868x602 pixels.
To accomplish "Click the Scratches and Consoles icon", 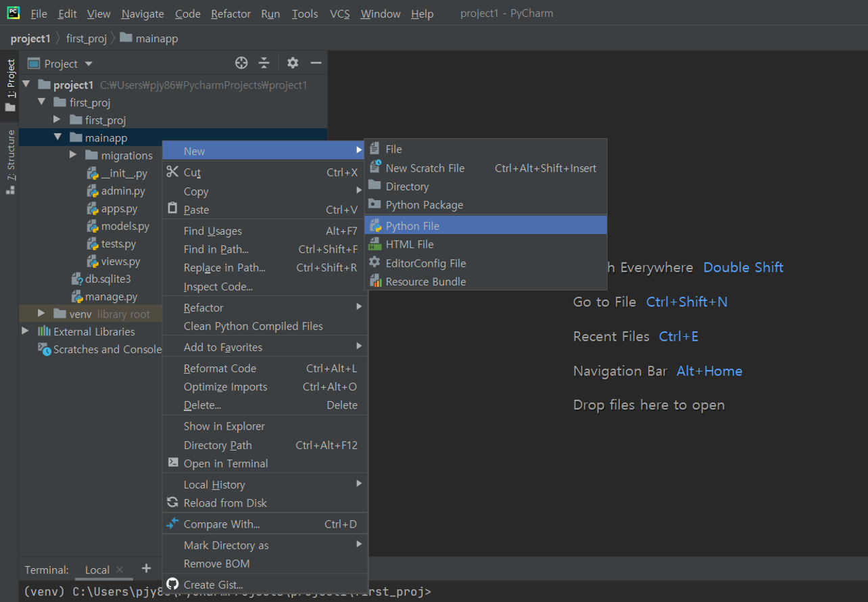I will [44, 349].
